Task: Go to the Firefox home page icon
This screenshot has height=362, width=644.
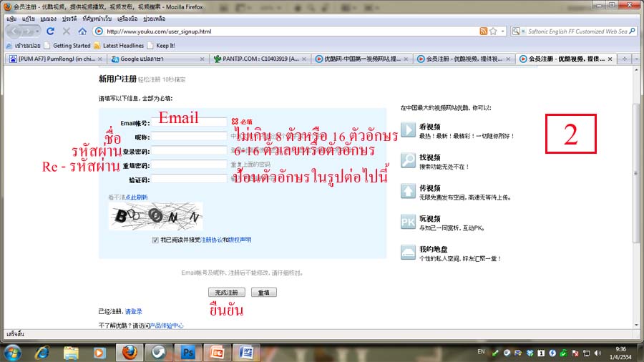Action: [x=82, y=31]
